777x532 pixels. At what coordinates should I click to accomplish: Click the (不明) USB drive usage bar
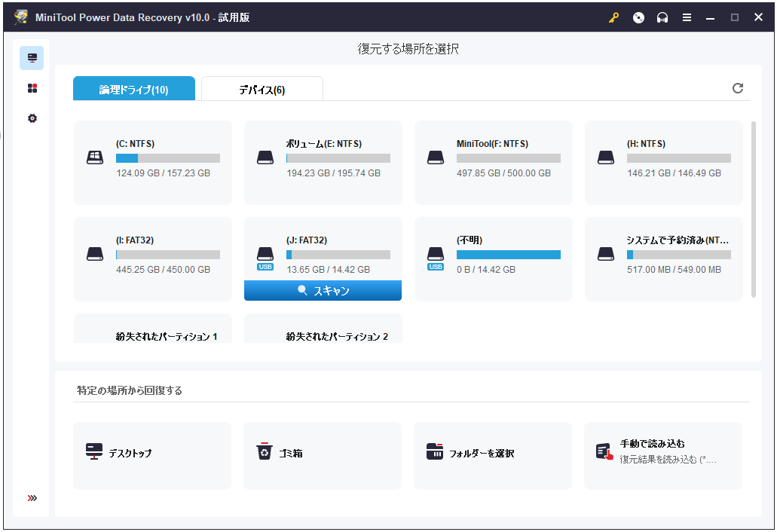[x=509, y=255]
